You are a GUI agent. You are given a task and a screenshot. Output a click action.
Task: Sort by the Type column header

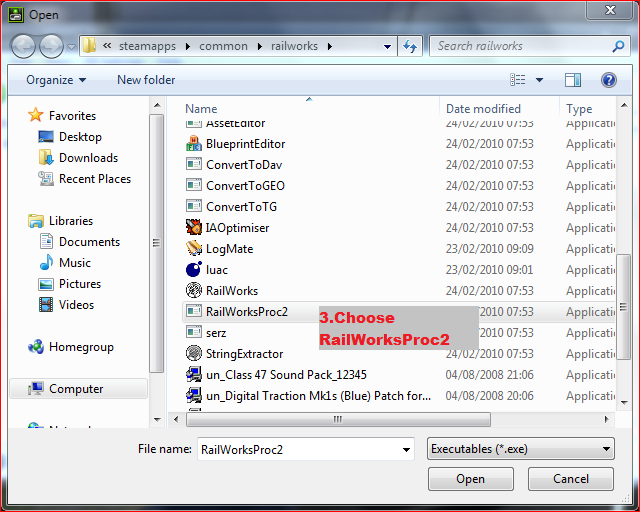579,109
